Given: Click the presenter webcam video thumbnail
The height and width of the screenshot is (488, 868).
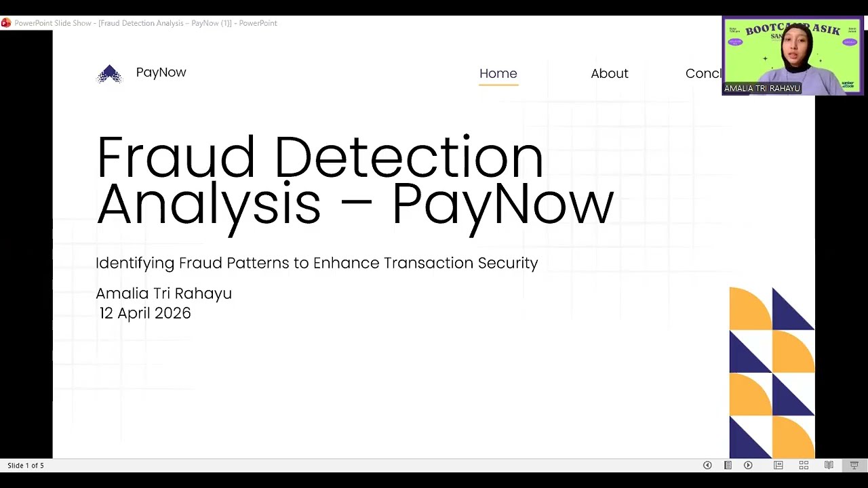Looking at the screenshot, I should [x=792, y=56].
